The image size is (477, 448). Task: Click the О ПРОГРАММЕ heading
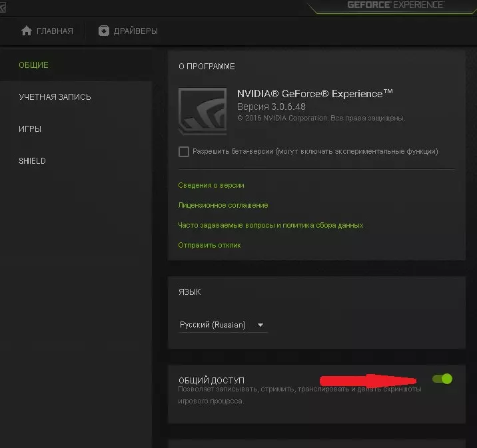coord(207,67)
